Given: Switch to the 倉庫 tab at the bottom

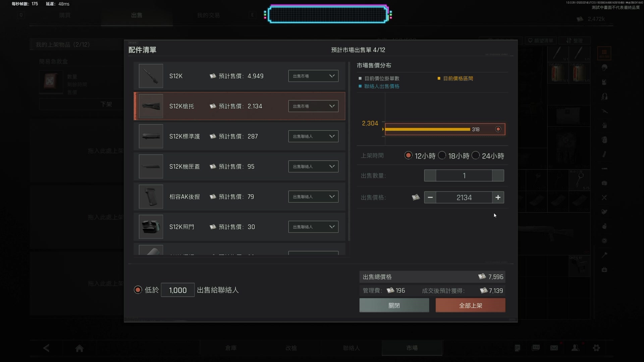Looking at the screenshot, I should [x=230, y=348].
